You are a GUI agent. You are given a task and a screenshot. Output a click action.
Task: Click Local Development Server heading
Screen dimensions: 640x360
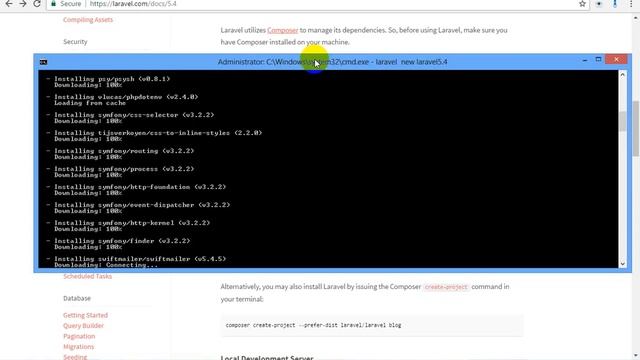point(267,358)
